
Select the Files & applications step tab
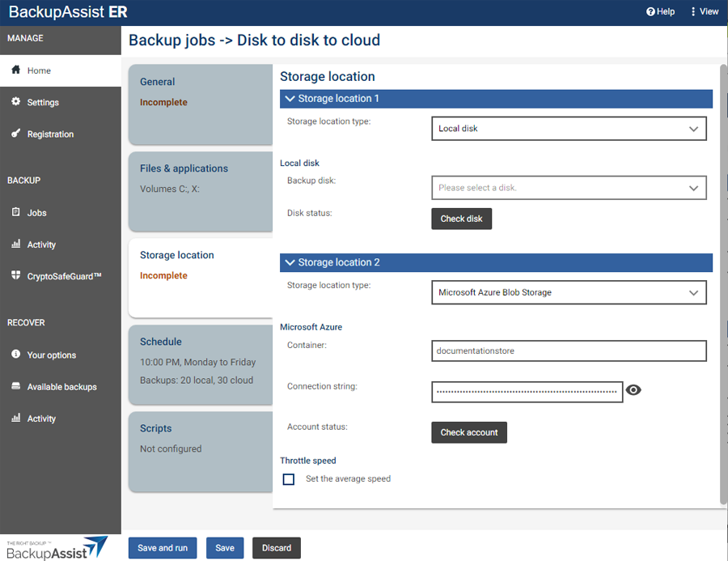[201, 192]
